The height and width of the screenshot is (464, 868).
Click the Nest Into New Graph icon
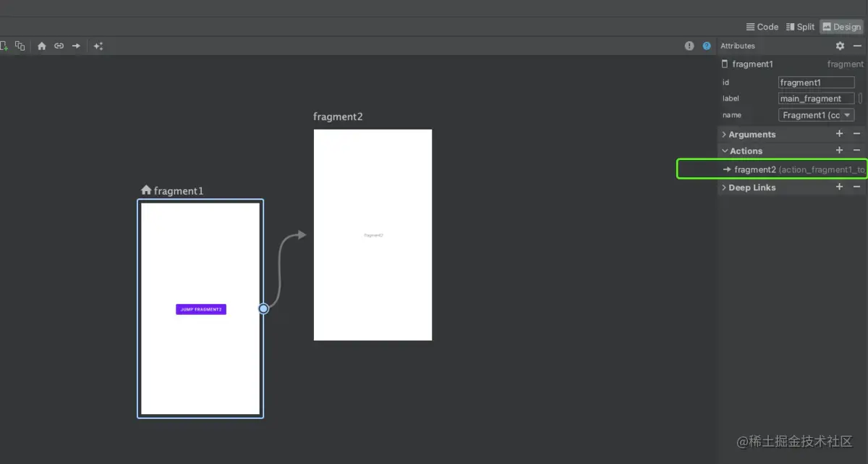click(20, 46)
